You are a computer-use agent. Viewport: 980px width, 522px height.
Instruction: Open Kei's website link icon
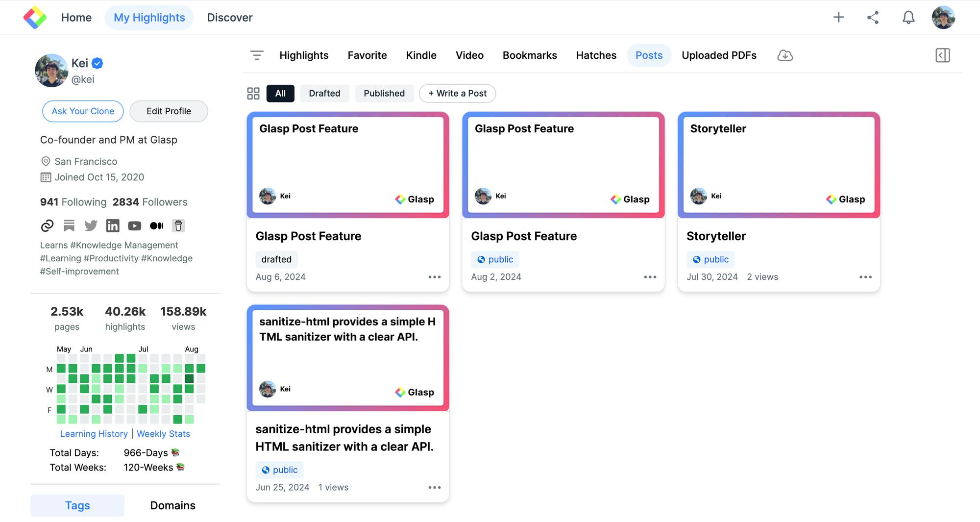47,225
